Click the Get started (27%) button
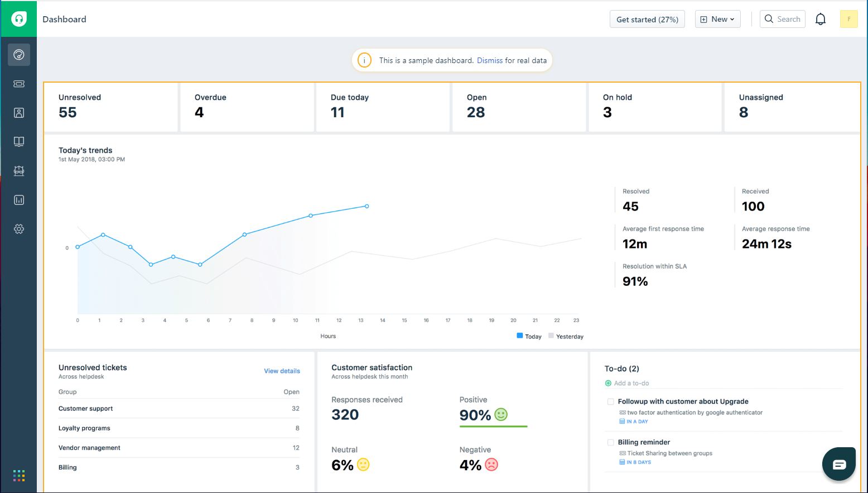Viewport: 868px width, 493px height. click(x=647, y=19)
